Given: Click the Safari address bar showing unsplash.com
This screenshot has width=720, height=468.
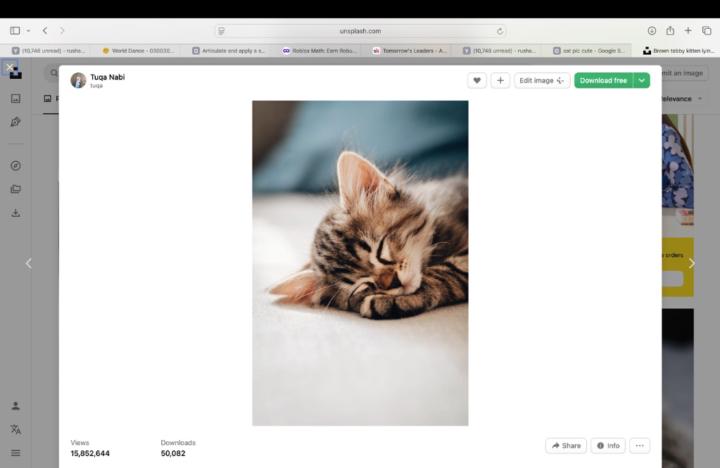Looking at the screenshot, I should pos(360,31).
